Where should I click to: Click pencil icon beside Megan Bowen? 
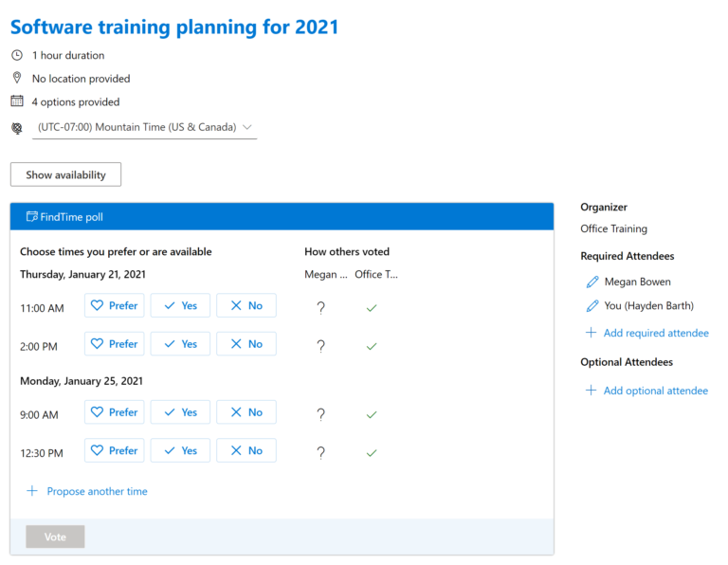591,282
